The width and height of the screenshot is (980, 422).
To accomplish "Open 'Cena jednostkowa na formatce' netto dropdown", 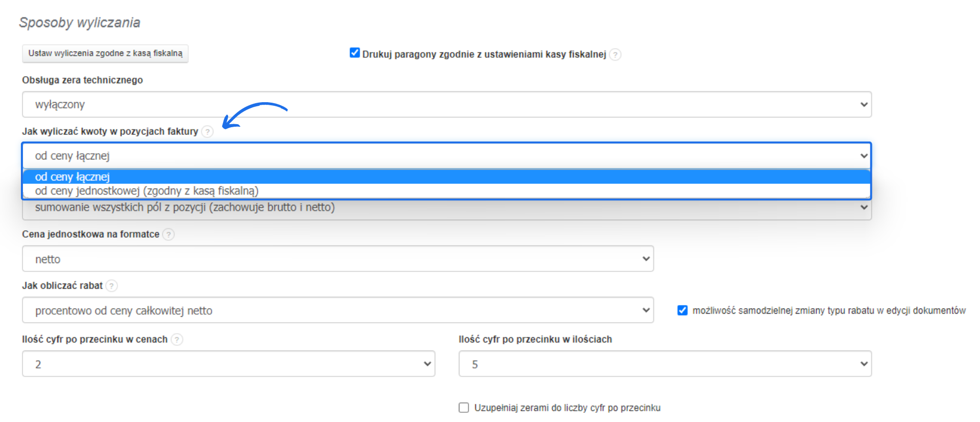I will coord(337,259).
